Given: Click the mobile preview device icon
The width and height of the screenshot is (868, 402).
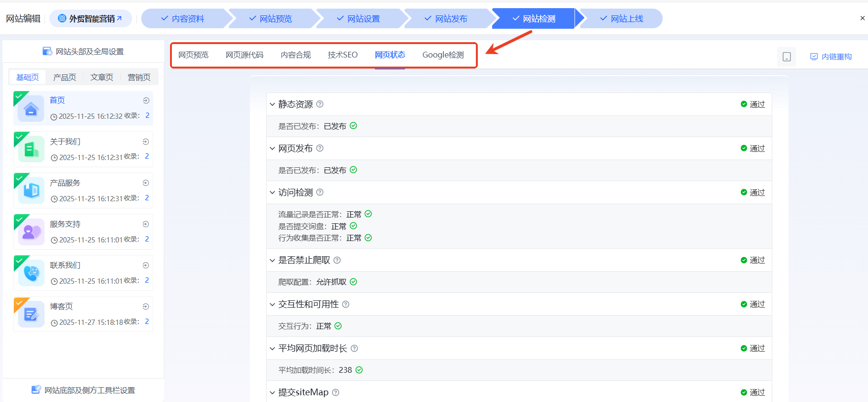Looking at the screenshot, I should point(786,57).
